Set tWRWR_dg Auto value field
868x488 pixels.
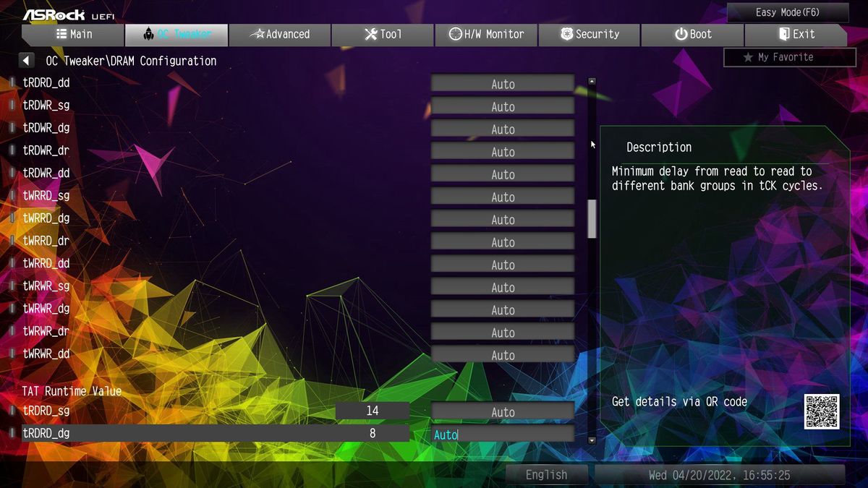point(503,309)
